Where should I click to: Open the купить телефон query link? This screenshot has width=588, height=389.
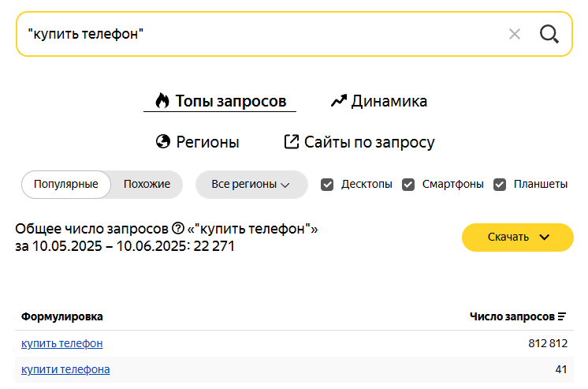[62, 343]
